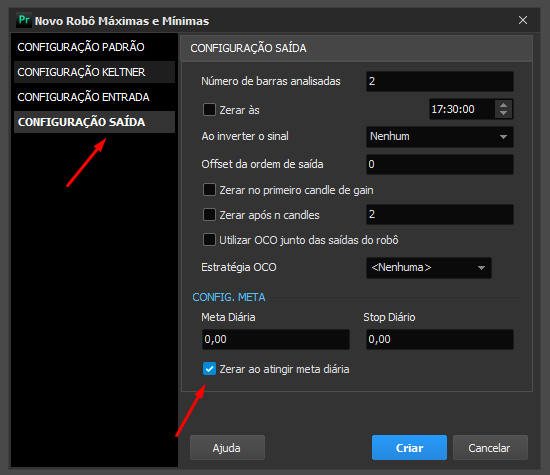Click the Zerar após n candles value field
The image size is (550, 475).
pyautogui.click(x=440, y=214)
